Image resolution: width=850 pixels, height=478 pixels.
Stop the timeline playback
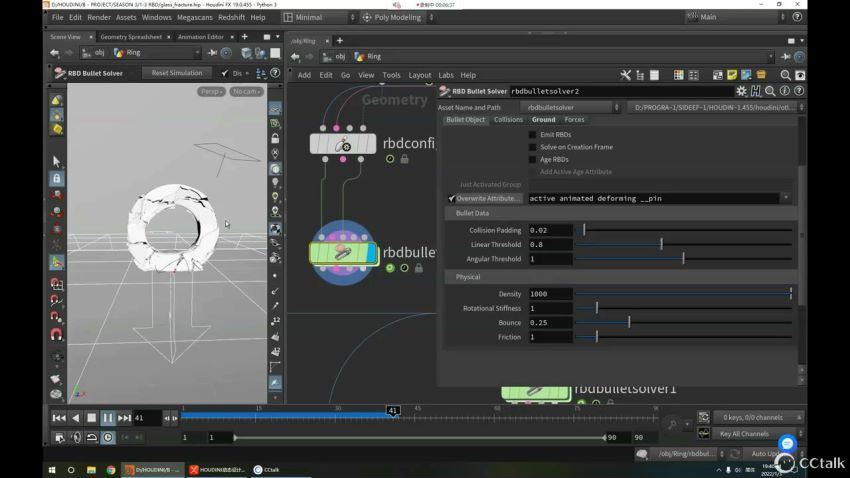[x=92, y=417]
